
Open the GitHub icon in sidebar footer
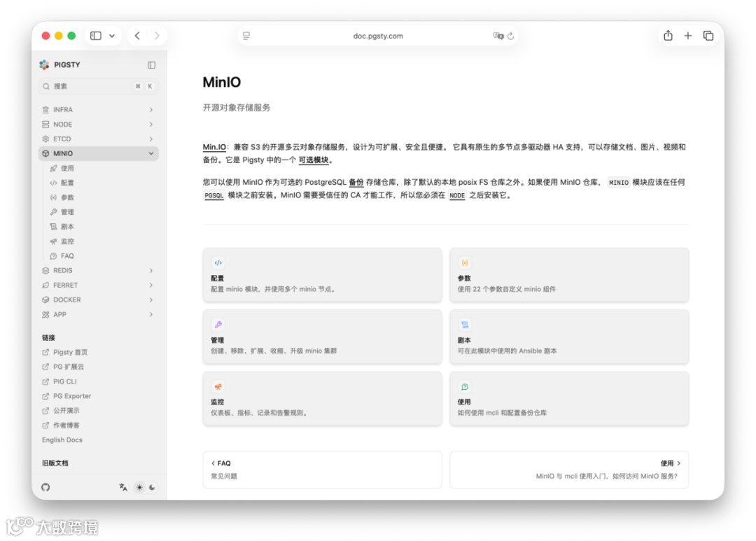tap(45, 488)
